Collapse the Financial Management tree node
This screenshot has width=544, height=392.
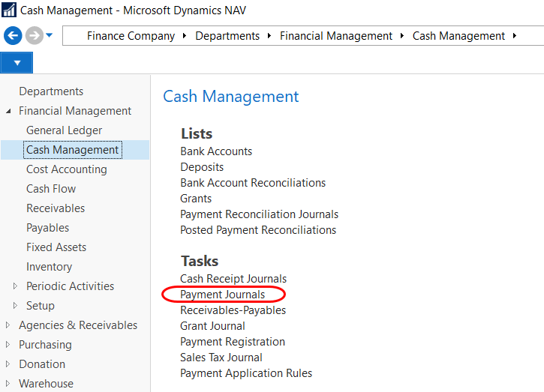9,111
